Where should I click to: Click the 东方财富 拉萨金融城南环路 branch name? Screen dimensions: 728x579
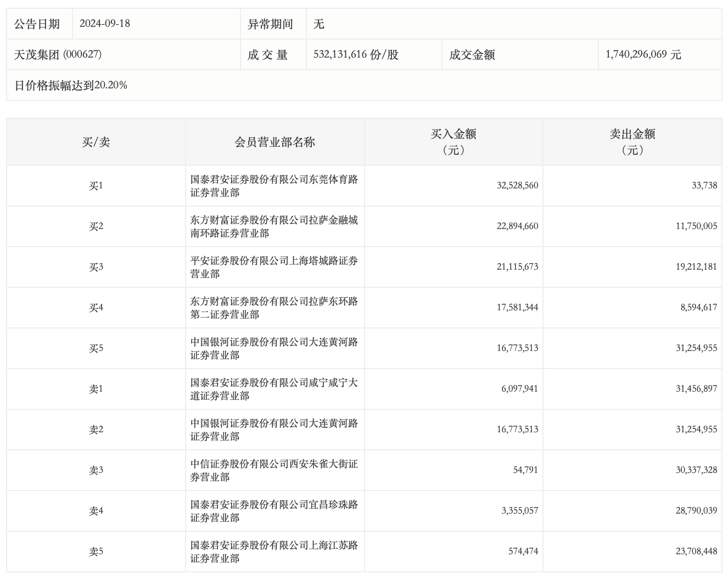tap(274, 226)
